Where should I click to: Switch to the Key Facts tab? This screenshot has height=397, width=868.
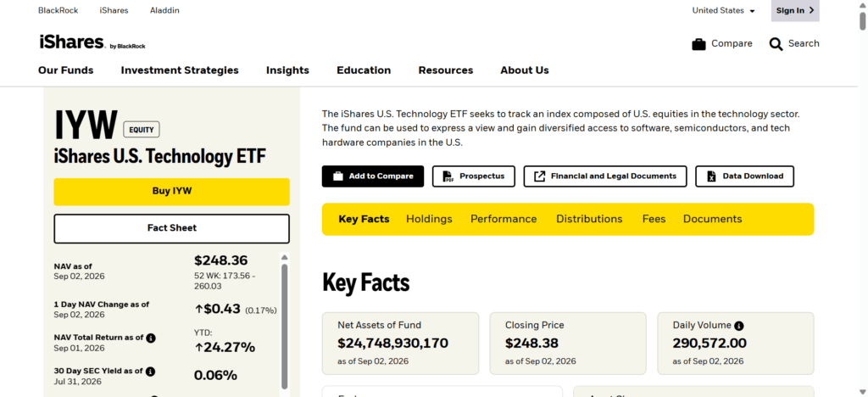point(364,219)
